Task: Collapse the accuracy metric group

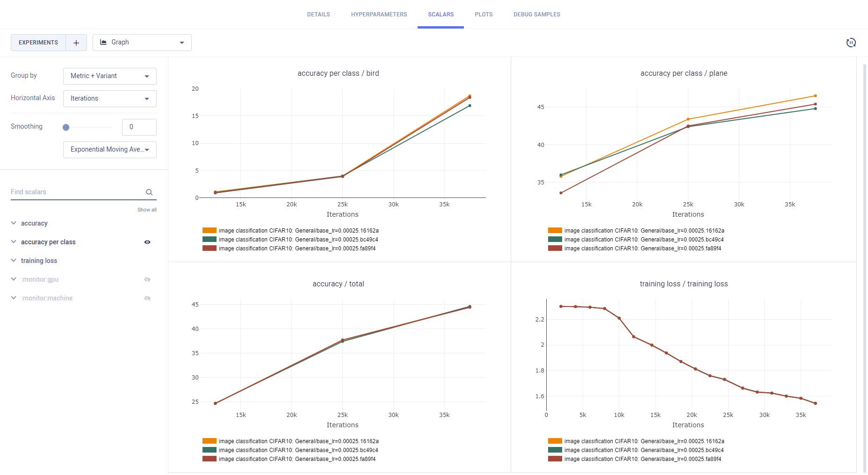Action: point(13,223)
